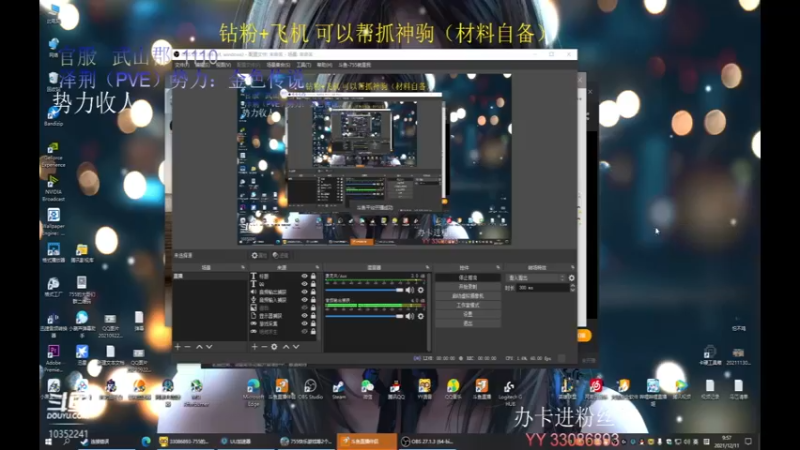
Task: Move the source up in the Sources list
Action: 286,347
